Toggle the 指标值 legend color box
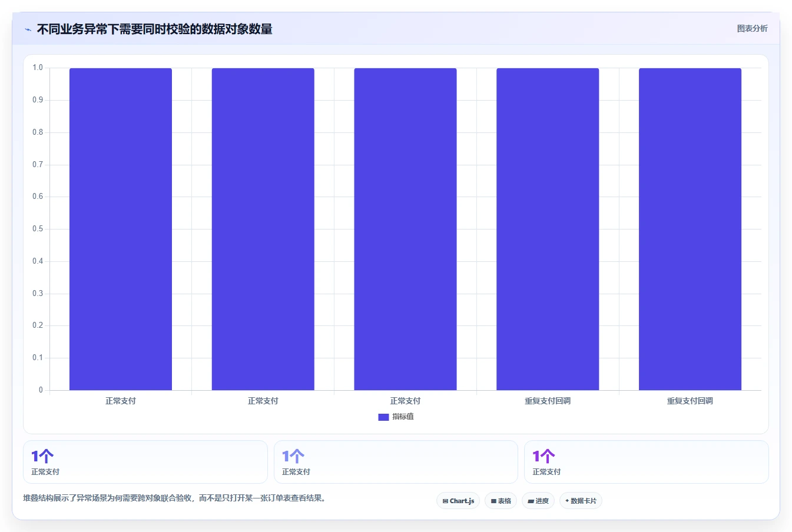The height and width of the screenshot is (532, 792). (383, 417)
